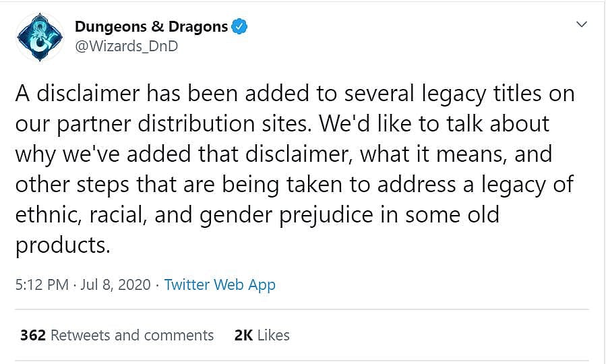Click the phrase "what it means"

click(x=431, y=154)
